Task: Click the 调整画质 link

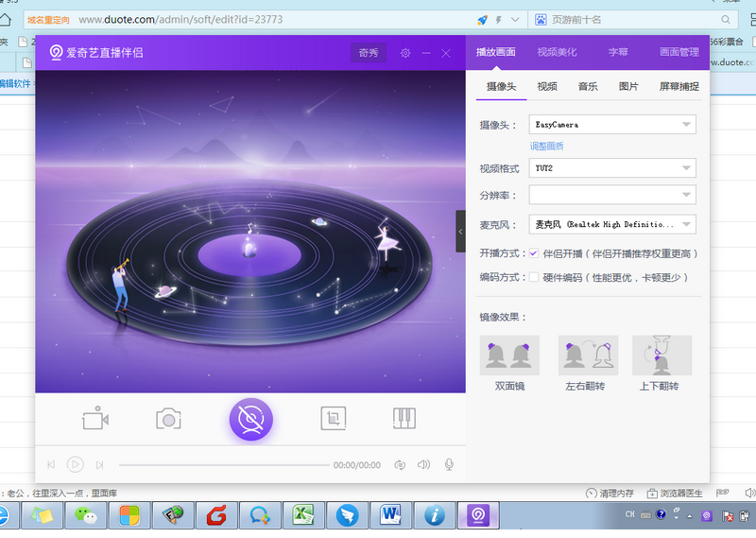Action: point(546,146)
